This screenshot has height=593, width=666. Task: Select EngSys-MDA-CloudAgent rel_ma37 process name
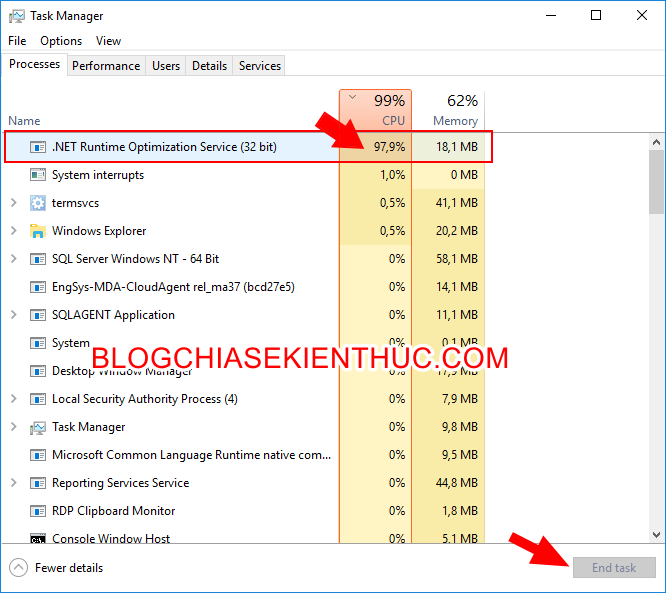tap(173, 287)
